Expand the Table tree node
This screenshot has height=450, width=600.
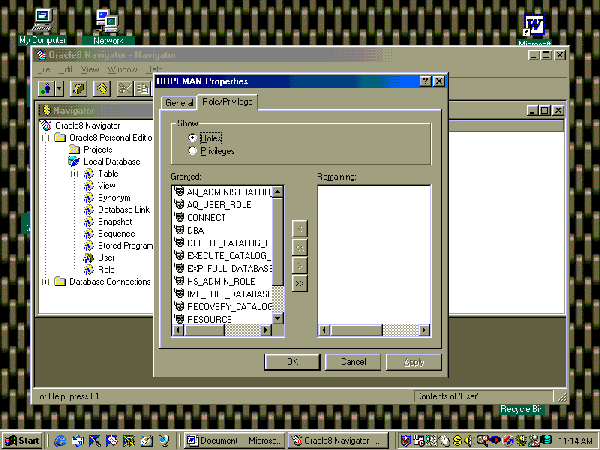pyautogui.click(x=75, y=174)
